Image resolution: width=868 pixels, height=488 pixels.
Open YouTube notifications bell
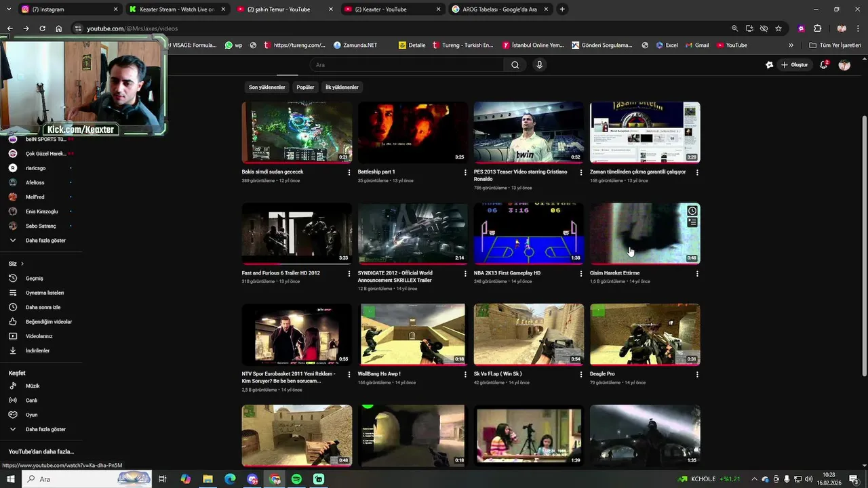[x=823, y=65]
